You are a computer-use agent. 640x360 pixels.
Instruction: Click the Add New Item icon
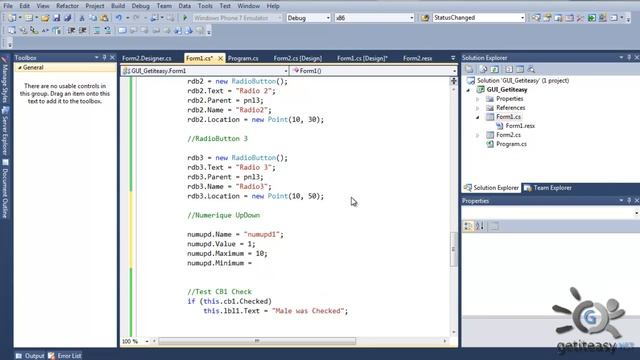pyautogui.click(x=29, y=18)
